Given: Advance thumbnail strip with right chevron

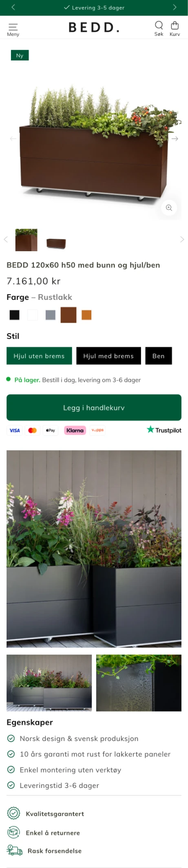Looking at the screenshot, I should (182, 239).
